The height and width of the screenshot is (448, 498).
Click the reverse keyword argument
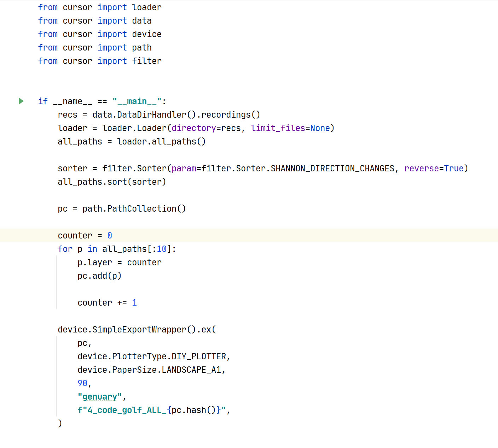point(421,169)
